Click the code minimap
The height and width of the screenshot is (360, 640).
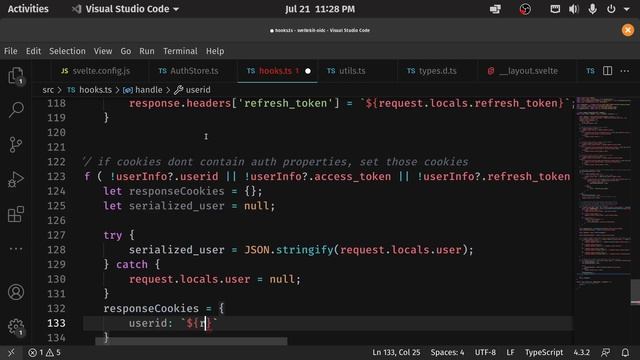pyautogui.click(x=603, y=192)
